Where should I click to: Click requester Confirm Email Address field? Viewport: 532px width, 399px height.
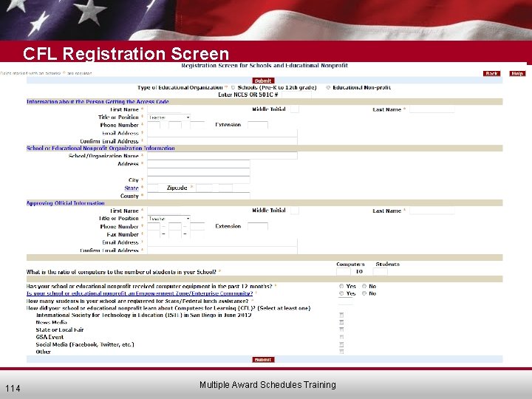click(x=222, y=141)
